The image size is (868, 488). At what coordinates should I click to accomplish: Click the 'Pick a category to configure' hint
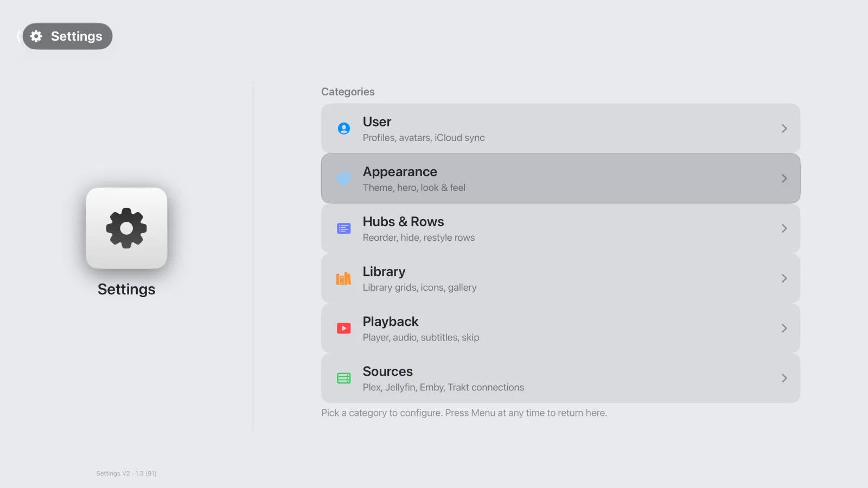pyautogui.click(x=464, y=413)
